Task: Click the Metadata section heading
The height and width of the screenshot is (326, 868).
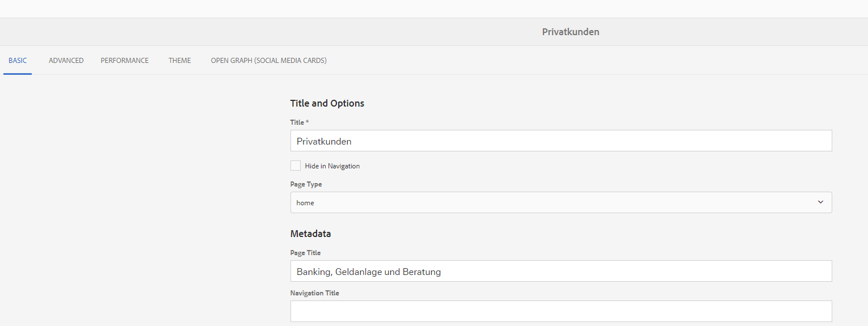Action: click(x=310, y=234)
